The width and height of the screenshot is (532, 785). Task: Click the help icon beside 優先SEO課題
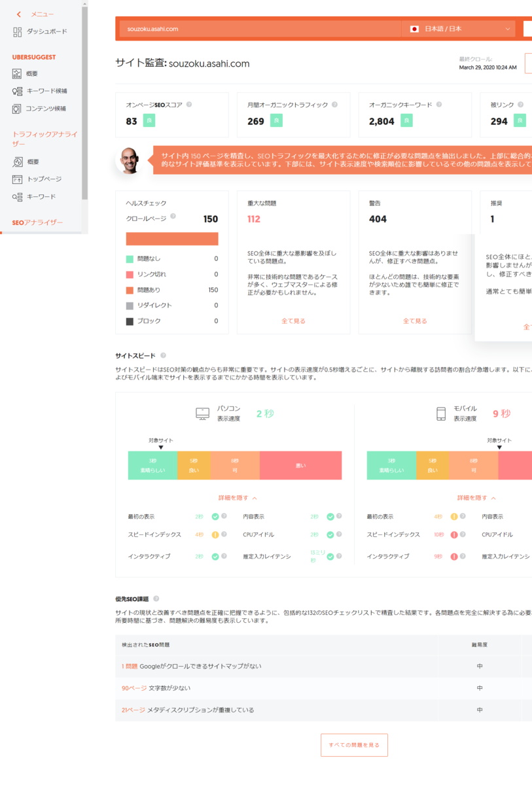(x=156, y=599)
